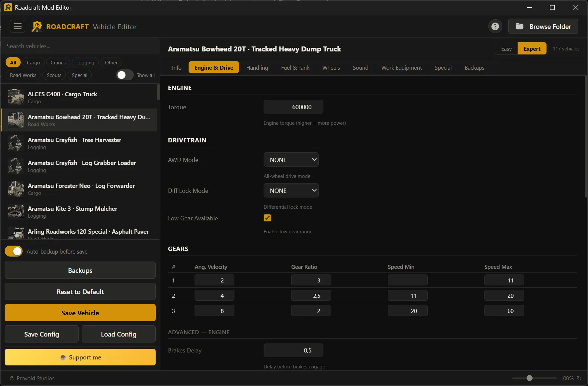Open the help question mark icon
588x386 pixels.
point(495,26)
